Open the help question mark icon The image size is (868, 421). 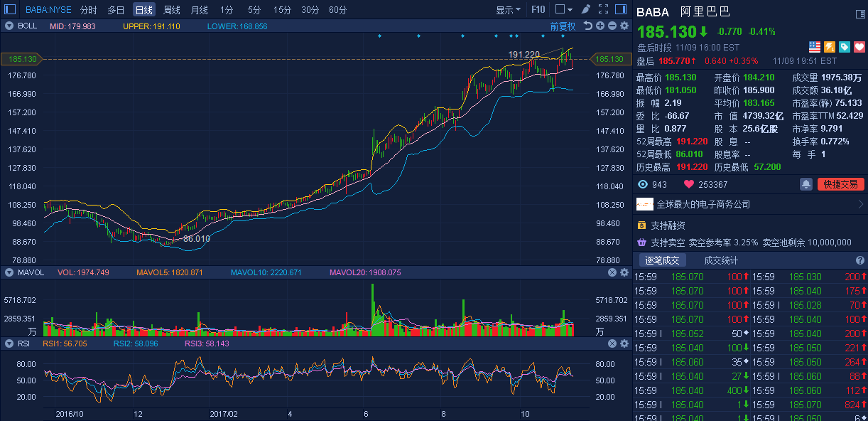click(x=860, y=260)
